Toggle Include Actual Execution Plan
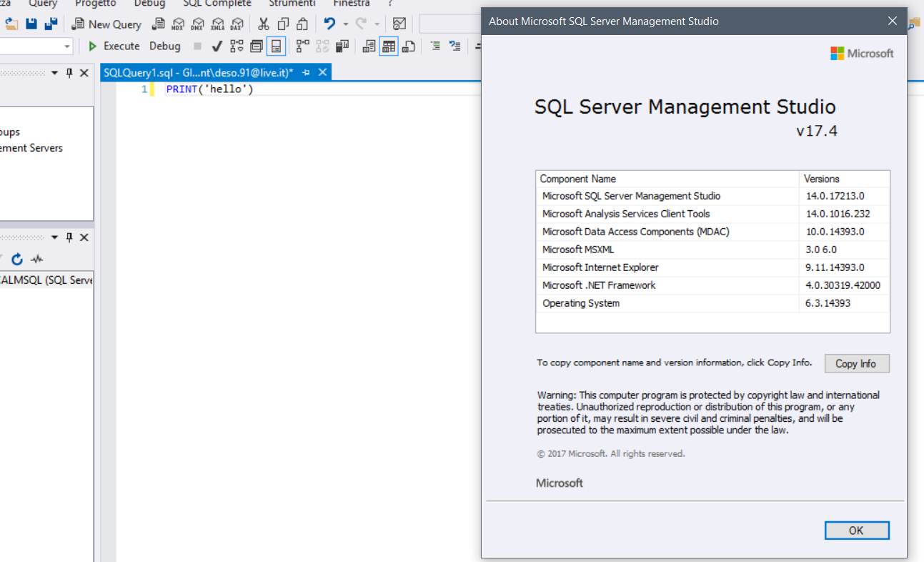 pyautogui.click(x=303, y=46)
